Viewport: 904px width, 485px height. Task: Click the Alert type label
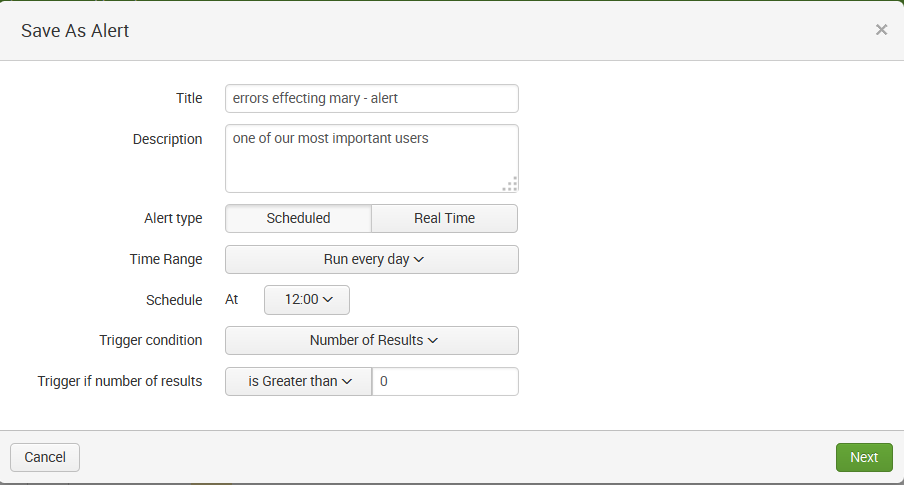173,218
